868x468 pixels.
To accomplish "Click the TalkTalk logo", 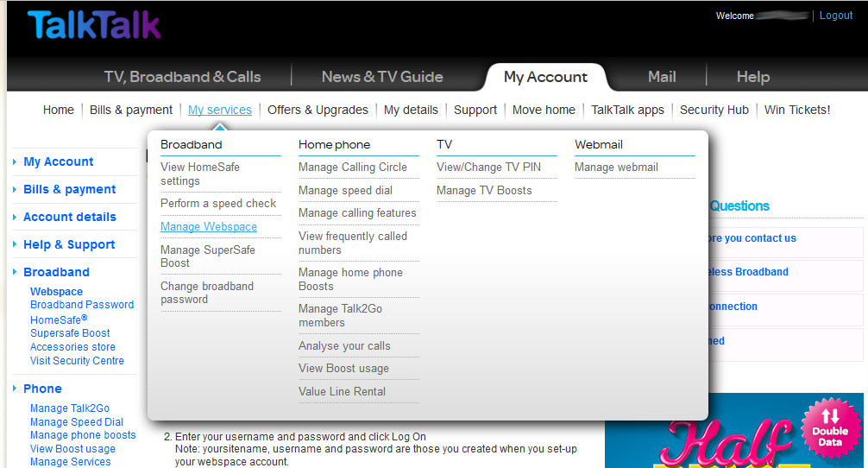I will [x=94, y=26].
